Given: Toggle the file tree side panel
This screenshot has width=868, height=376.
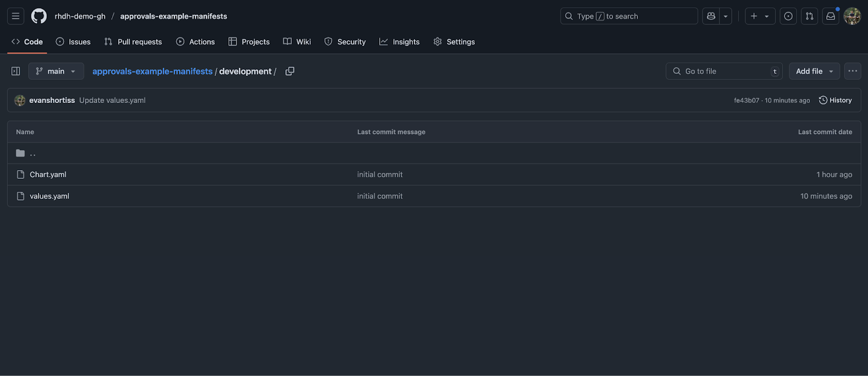Looking at the screenshot, I should tap(16, 71).
